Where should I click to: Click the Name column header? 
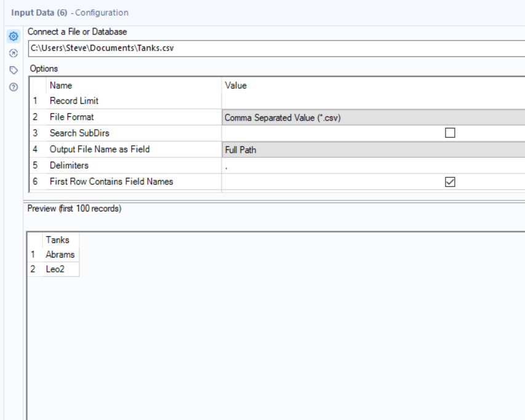tap(61, 85)
